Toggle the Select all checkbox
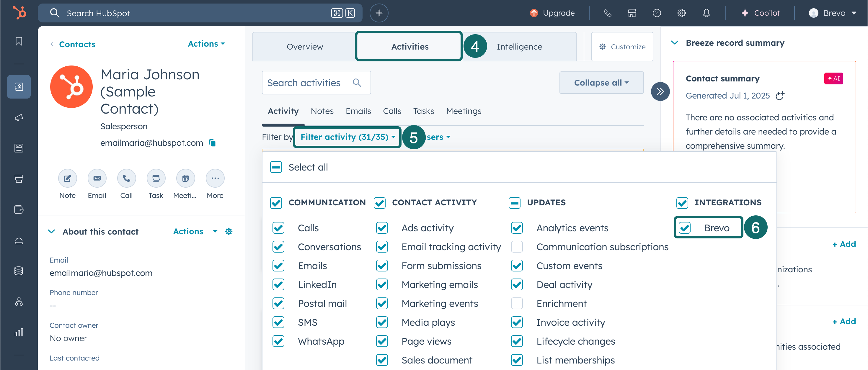 (x=276, y=167)
